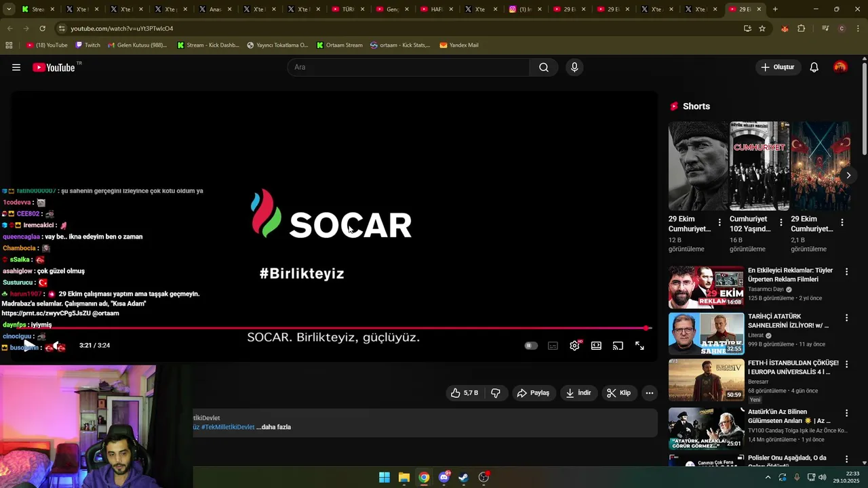Switch to theater mode

point(596,346)
